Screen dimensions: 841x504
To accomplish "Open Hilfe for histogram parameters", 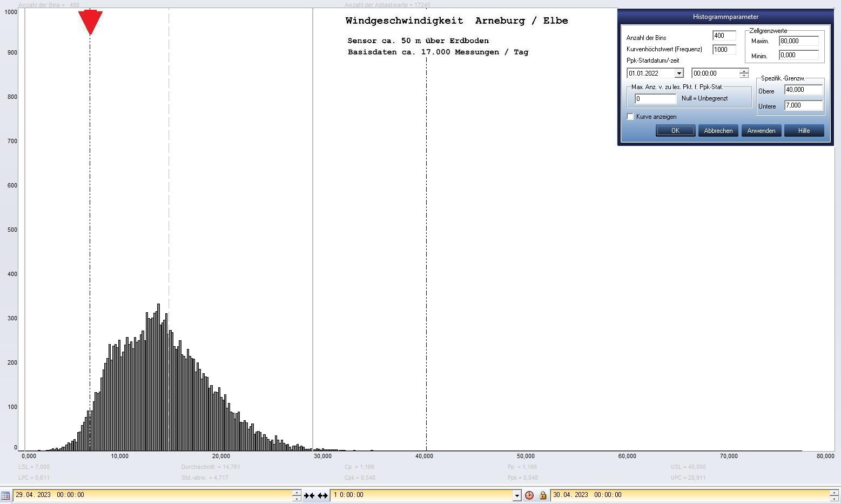I will click(x=804, y=131).
